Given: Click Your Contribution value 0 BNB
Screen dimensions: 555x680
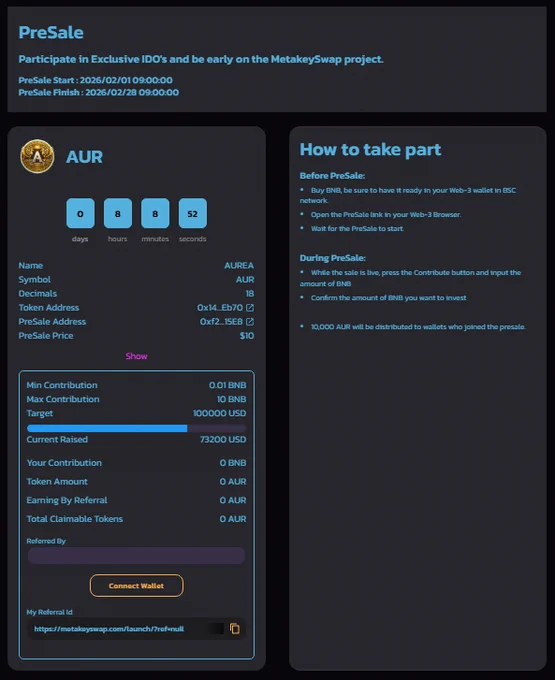Looking at the screenshot, I should click(x=233, y=463).
